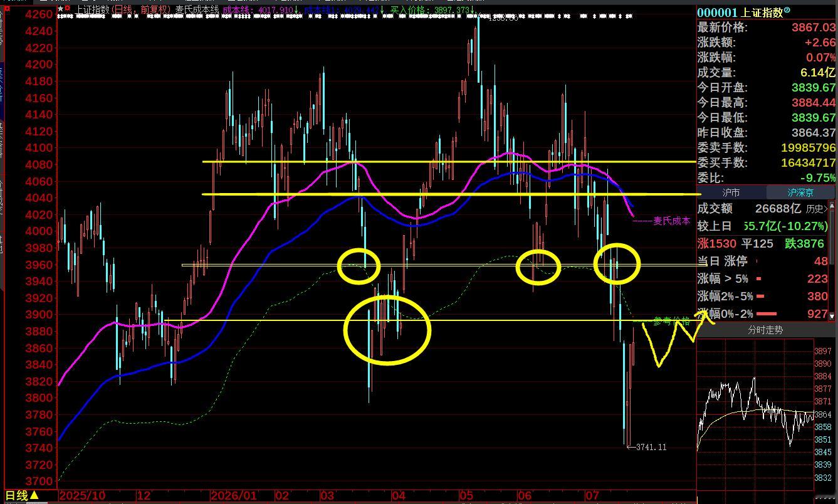Click the 4260 price axis label

tap(39, 14)
